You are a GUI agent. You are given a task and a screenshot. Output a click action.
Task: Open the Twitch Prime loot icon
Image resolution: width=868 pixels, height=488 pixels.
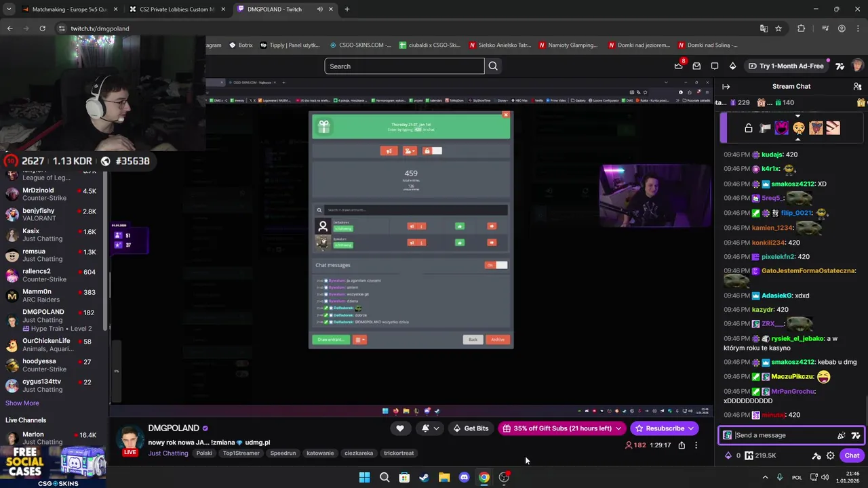tap(678, 66)
